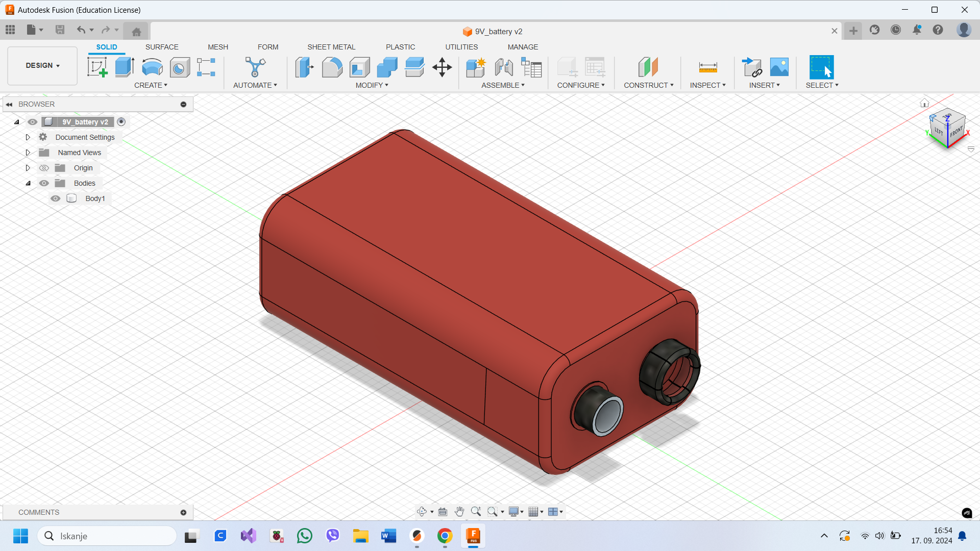Select the Revolve tool

coord(152,67)
